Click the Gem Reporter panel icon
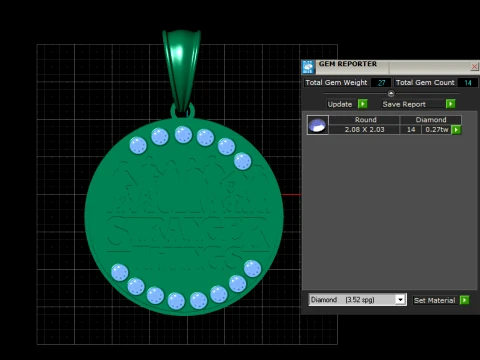Image resolution: width=480 pixels, height=360 pixels. coord(308,67)
